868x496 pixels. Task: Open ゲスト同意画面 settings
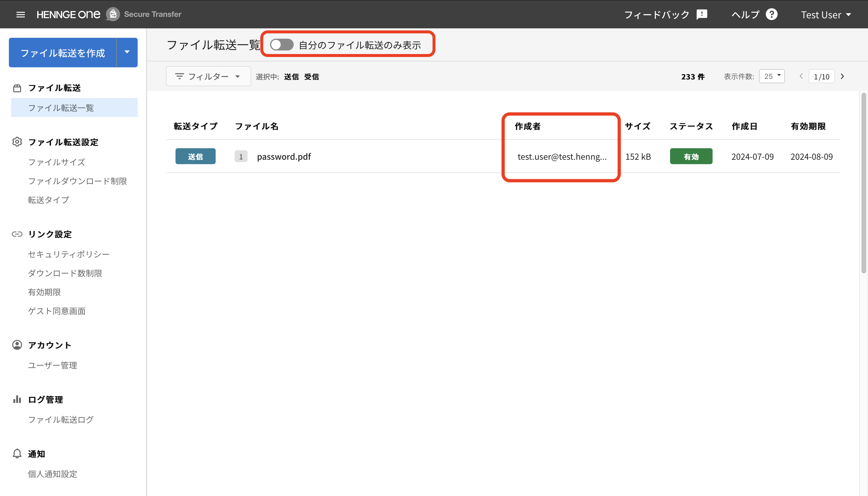point(56,311)
